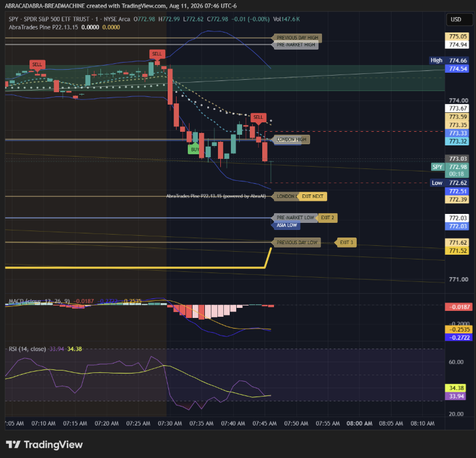Click the Low 772.62 price label

[449, 183]
